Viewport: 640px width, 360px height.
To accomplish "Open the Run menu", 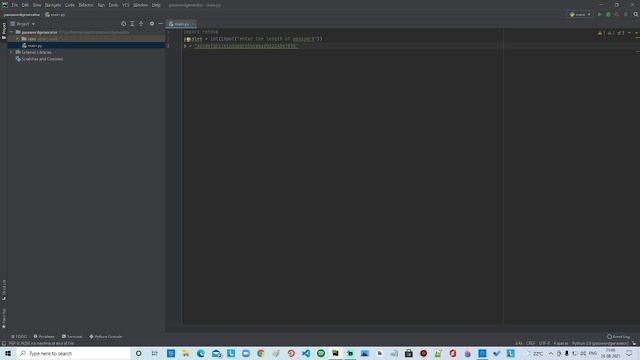I will (x=101, y=5).
